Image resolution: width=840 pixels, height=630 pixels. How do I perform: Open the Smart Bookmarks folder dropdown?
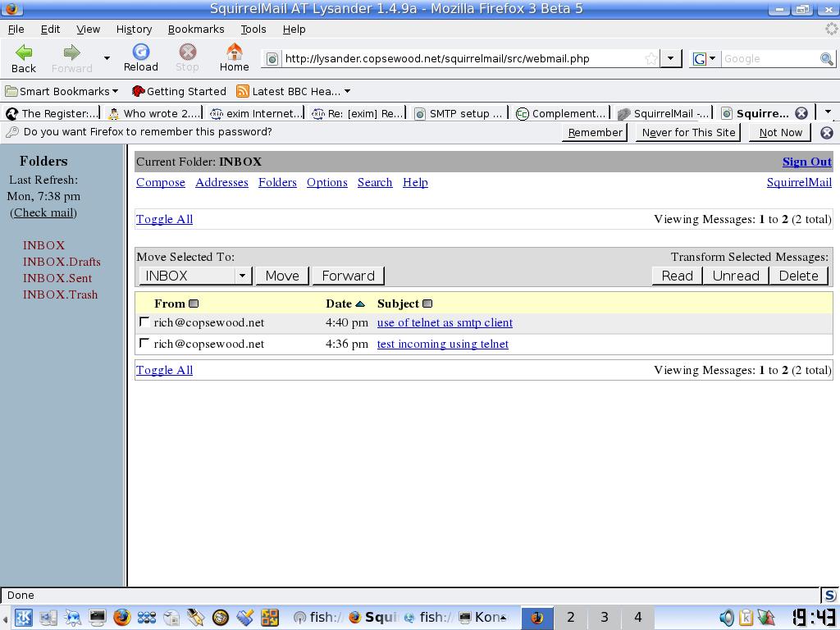coord(62,91)
